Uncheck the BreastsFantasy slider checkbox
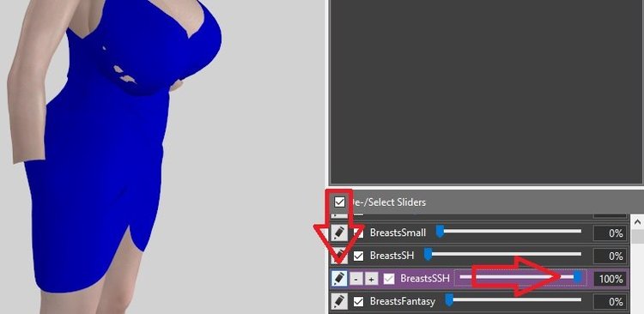 coord(359,302)
